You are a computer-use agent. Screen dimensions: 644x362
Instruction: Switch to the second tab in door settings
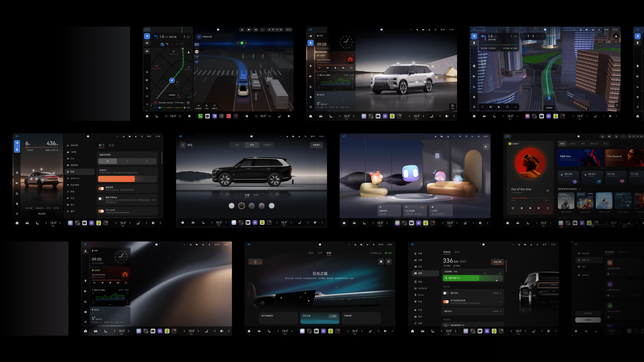[x=111, y=145]
